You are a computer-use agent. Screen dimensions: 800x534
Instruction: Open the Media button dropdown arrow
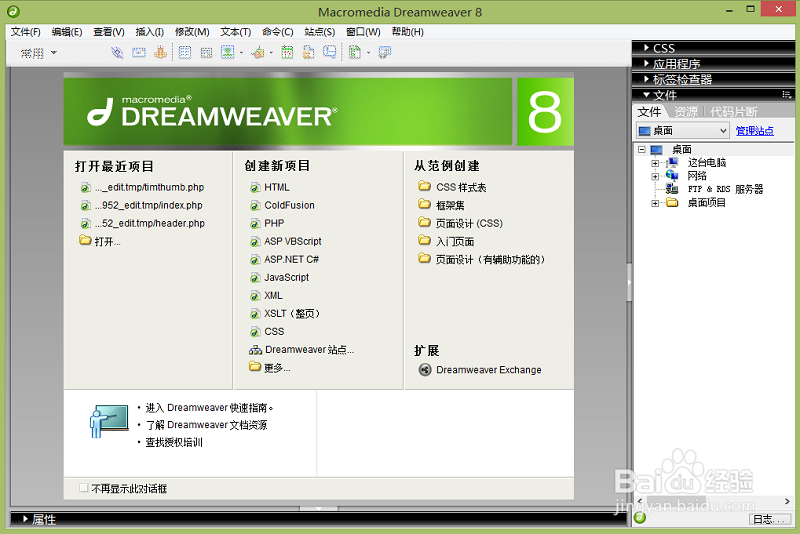pos(271,53)
